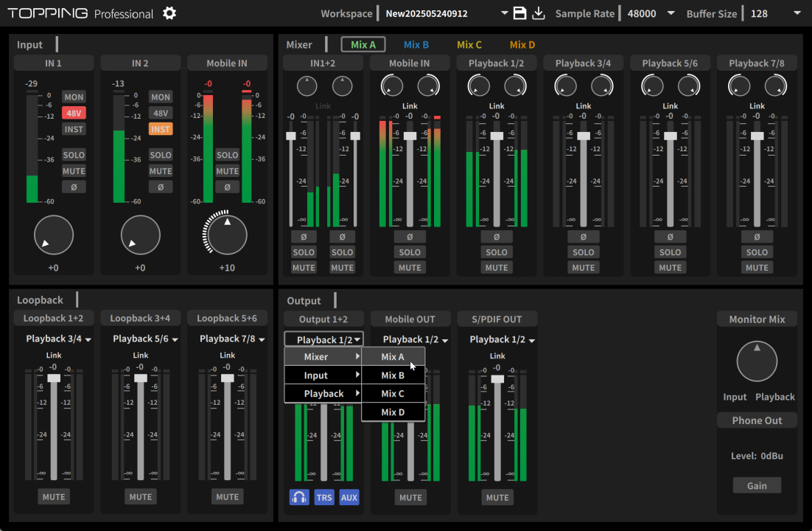This screenshot has height=531, width=812.
Task: Invert phase on mixer Playback 3/4 channel
Action: point(584,237)
